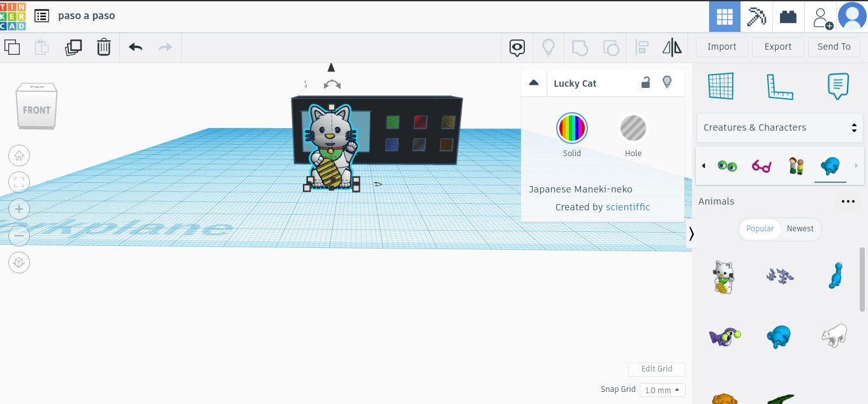This screenshot has height=404, width=868.
Task: Pick the blue dinosaur shape thumbnail
Action: [x=835, y=275]
